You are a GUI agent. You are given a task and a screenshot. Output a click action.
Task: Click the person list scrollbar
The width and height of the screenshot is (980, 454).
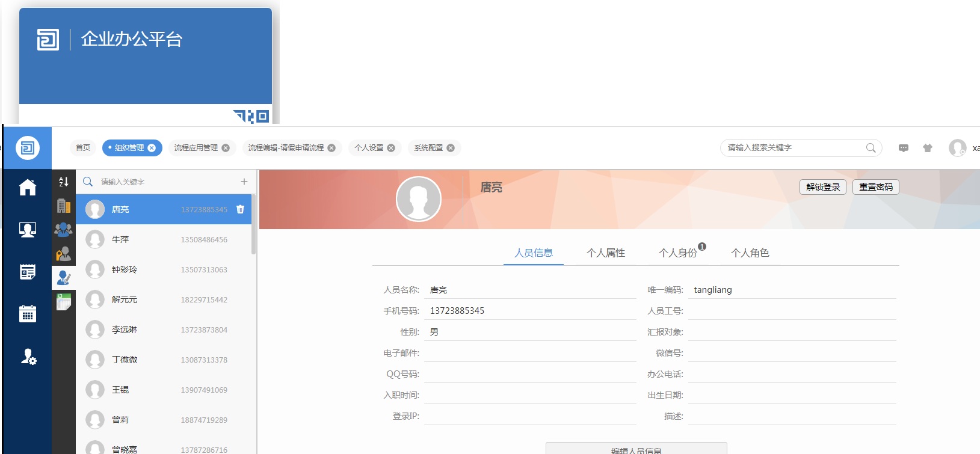coord(253,224)
